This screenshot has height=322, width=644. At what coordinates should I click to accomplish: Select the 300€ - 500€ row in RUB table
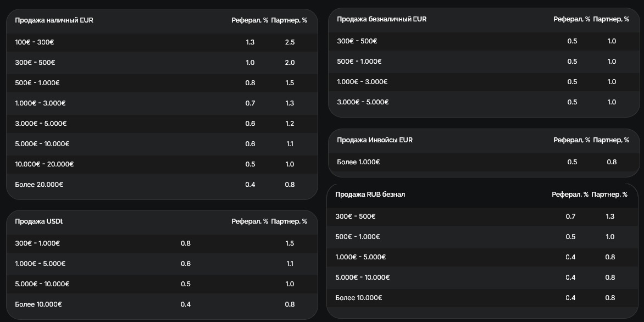pyautogui.click(x=483, y=216)
